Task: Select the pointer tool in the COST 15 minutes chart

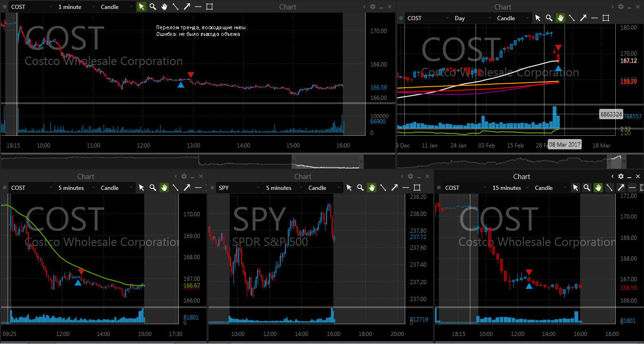Action: point(576,188)
